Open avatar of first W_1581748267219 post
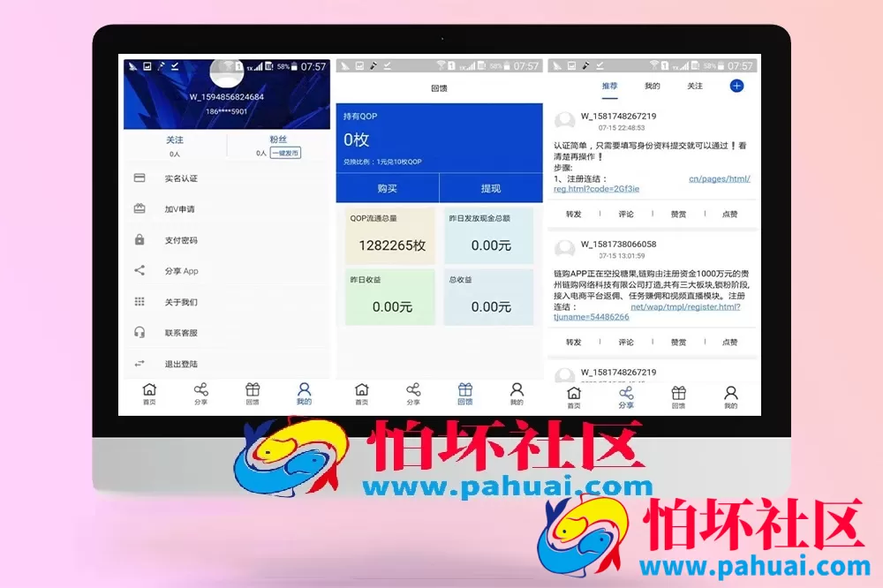The height and width of the screenshot is (588, 883). [x=565, y=121]
